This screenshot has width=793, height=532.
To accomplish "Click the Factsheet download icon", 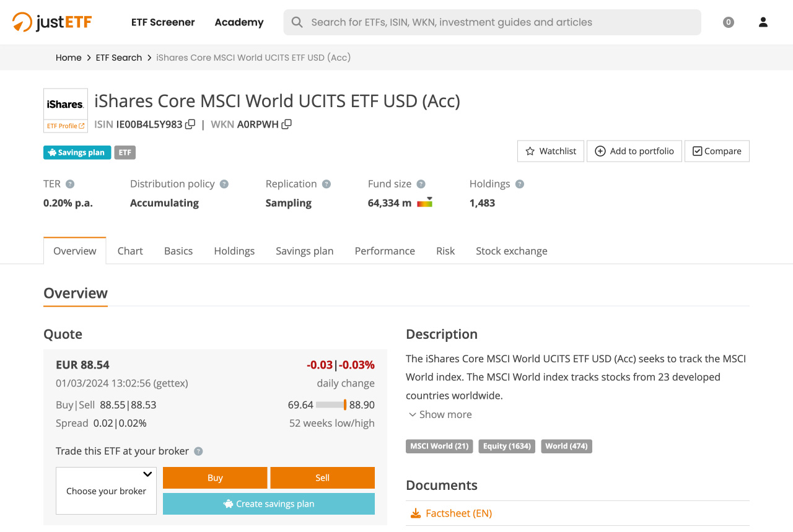I will (416, 513).
